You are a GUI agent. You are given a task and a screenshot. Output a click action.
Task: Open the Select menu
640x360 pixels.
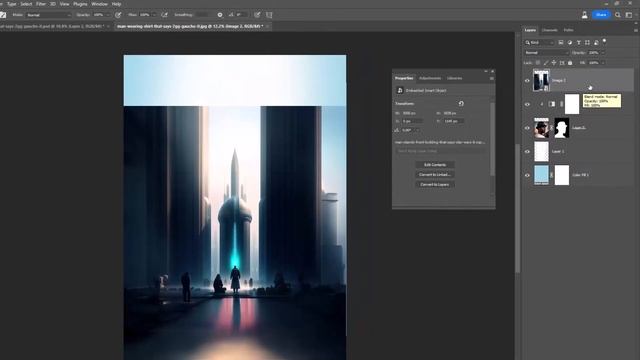click(x=26, y=4)
